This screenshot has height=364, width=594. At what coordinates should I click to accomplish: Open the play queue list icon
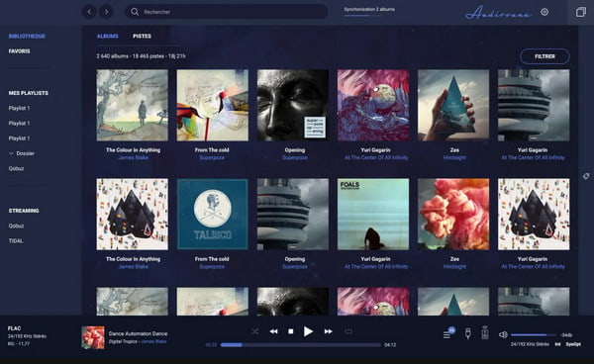[x=447, y=335]
